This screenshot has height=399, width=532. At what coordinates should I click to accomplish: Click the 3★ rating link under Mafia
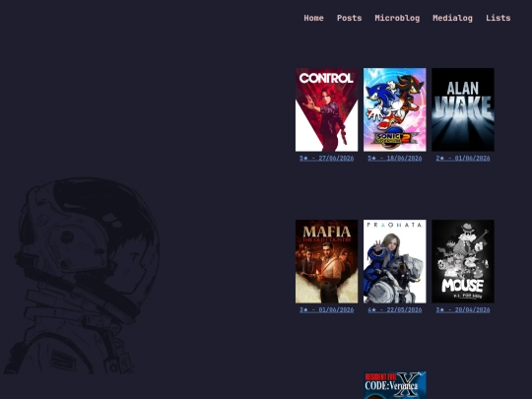pyautogui.click(x=326, y=310)
